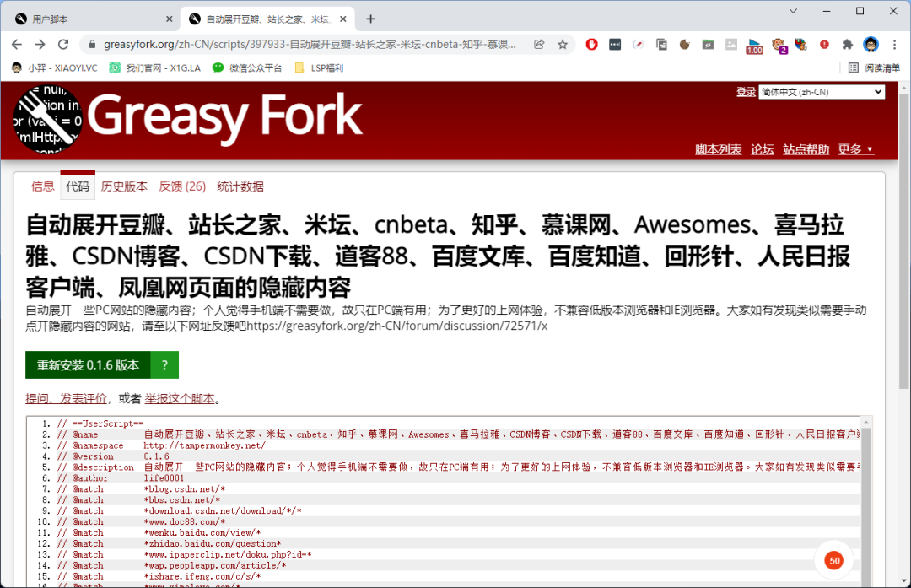Close the 用户脚本 tab

(x=169, y=19)
